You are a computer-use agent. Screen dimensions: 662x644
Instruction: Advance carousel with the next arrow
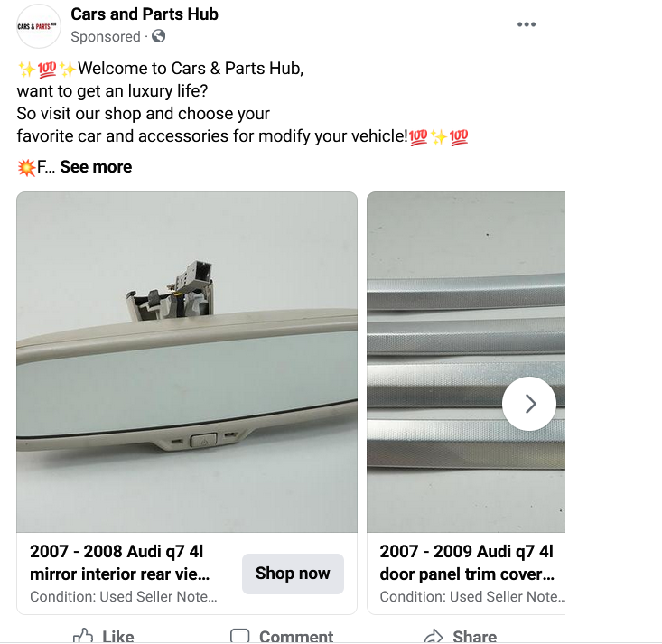530,404
